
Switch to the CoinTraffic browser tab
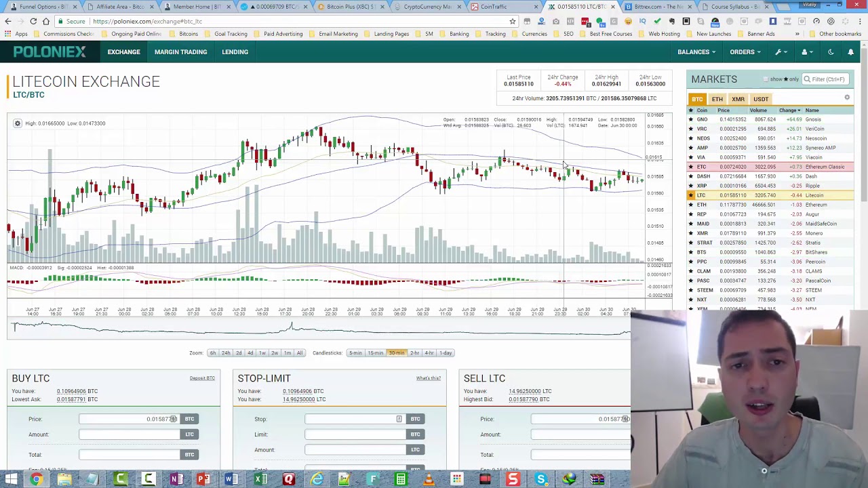(x=505, y=7)
